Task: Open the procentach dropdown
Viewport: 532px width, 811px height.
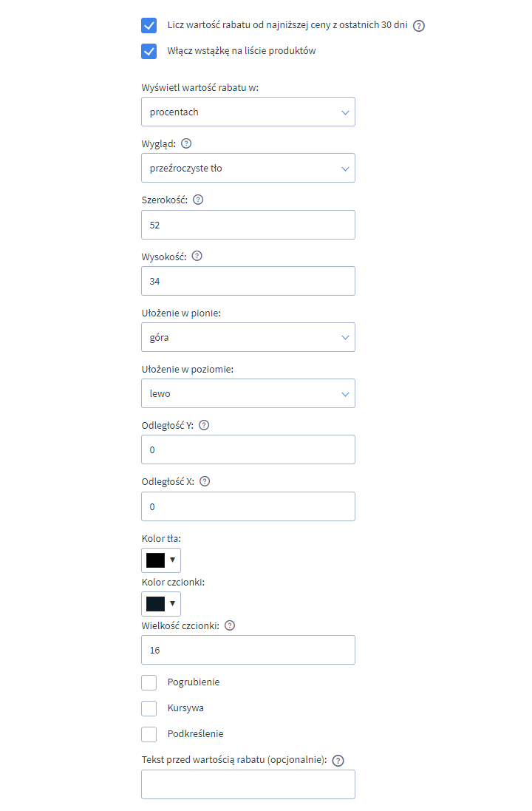Action: tap(248, 112)
